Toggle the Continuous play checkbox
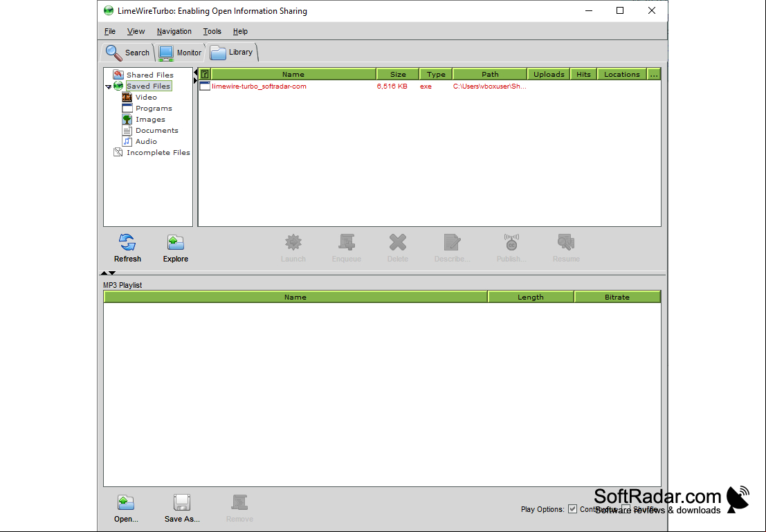Screen dimensions: 766x532 (572, 509)
